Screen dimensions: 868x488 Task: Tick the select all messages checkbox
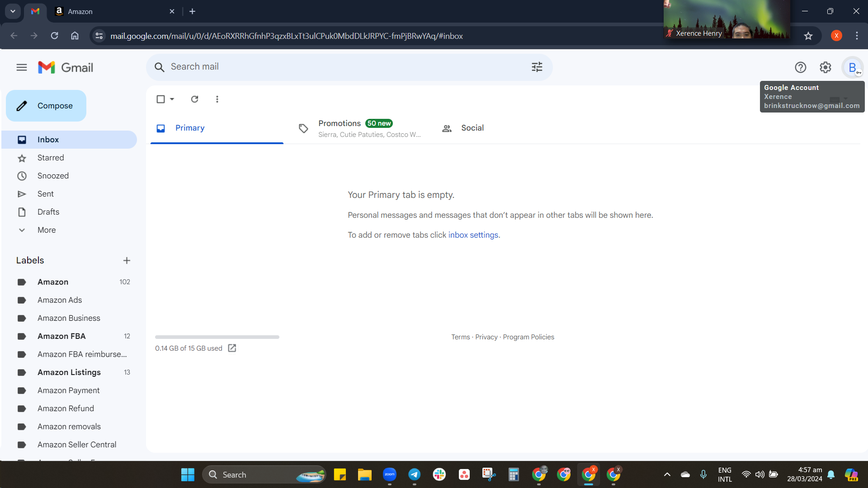(160, 99)
